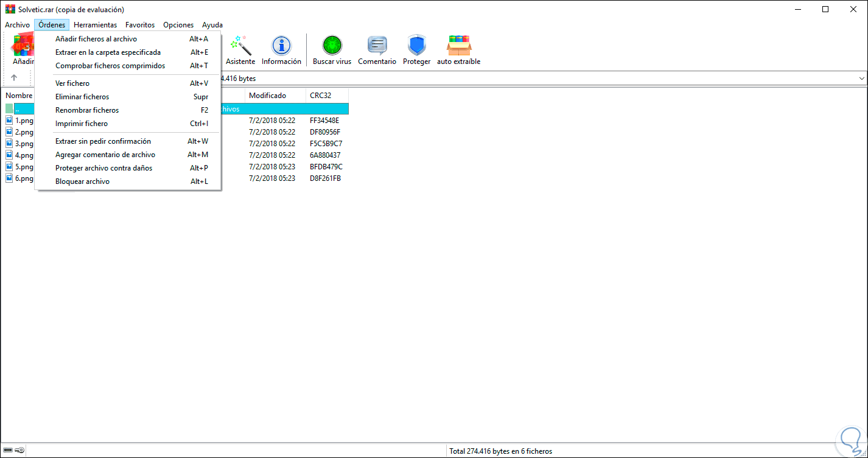Select 'Extraer sin pedir confirmación'

pos(128,141)
